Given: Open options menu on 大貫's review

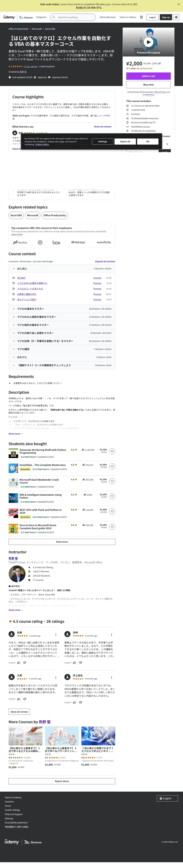Looking at the screenshot, I should click(56, 678).
